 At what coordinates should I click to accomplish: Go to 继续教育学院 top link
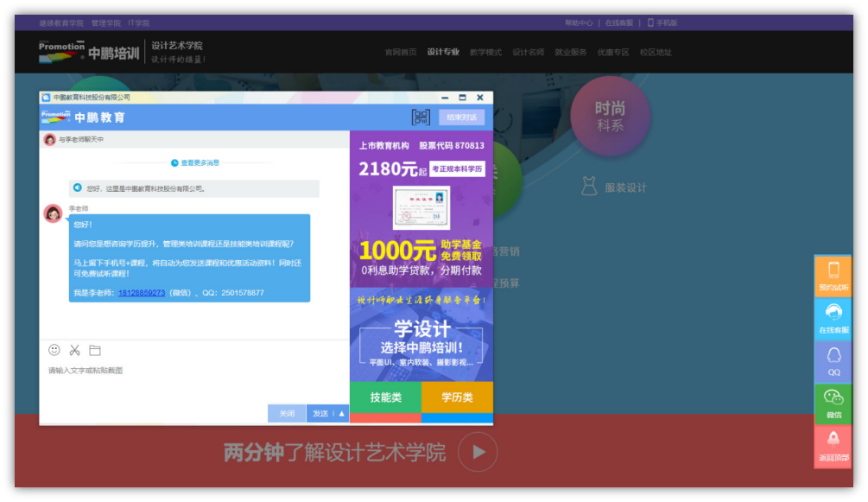61,22
